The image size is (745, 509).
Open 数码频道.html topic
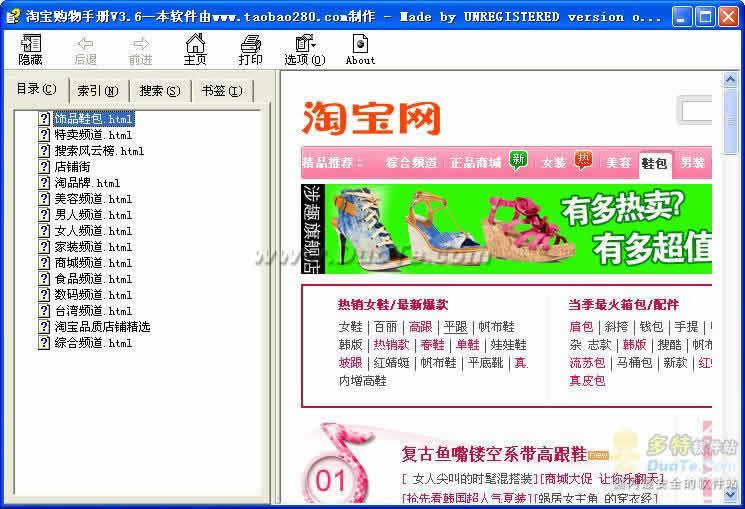coord(93,295)
